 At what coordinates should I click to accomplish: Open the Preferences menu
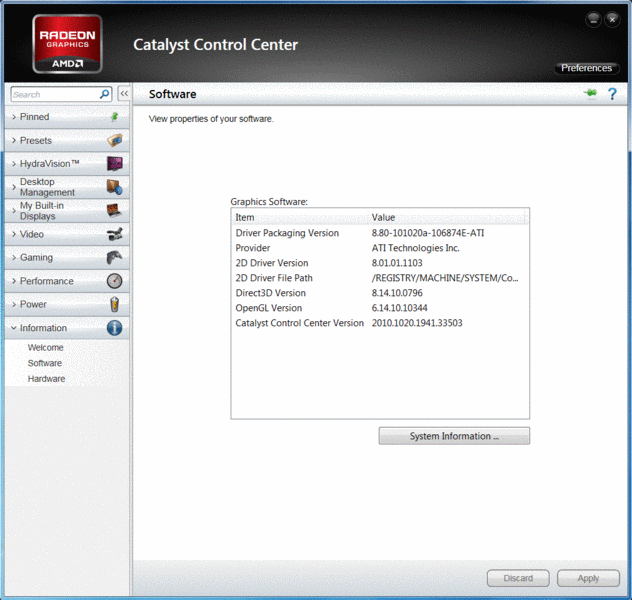pyautogui.click(x=586, y=68)
